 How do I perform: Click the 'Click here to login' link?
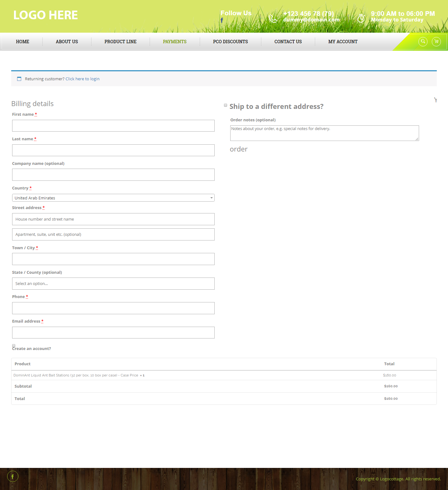82,79
